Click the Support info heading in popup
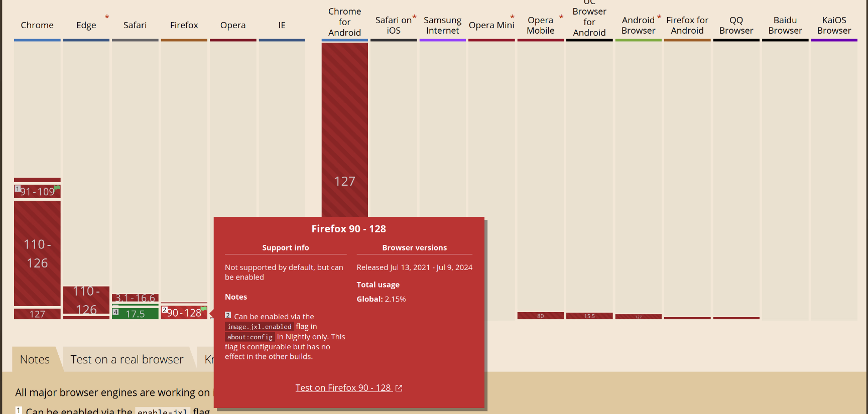The height and width of the screenshot is (414, 868). tap(286, 248)
